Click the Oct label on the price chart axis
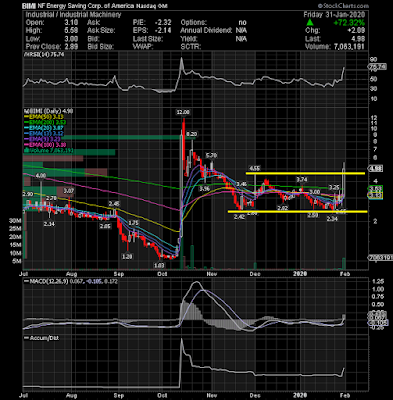Viewport: 393px width, 400px height. point(162,274)
